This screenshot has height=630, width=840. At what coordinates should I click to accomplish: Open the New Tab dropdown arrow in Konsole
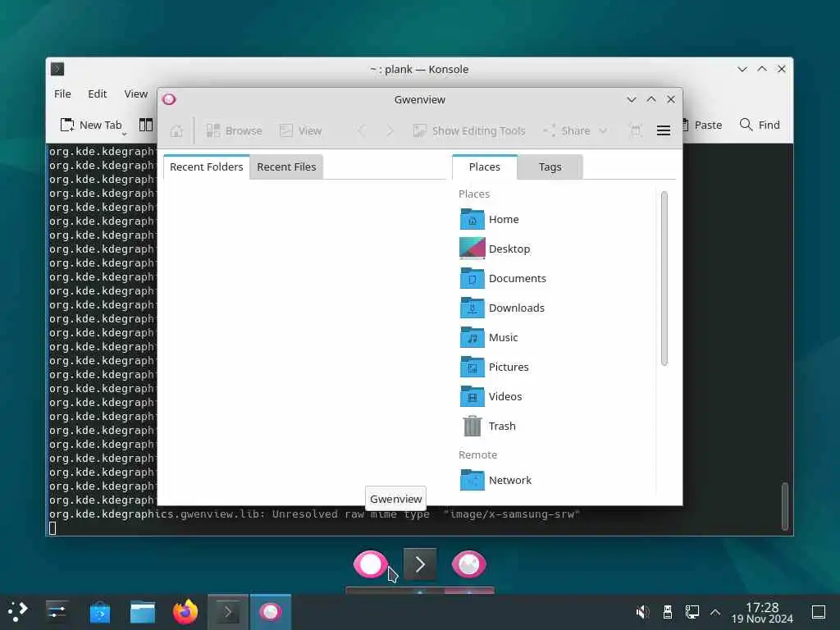point(125,134)
